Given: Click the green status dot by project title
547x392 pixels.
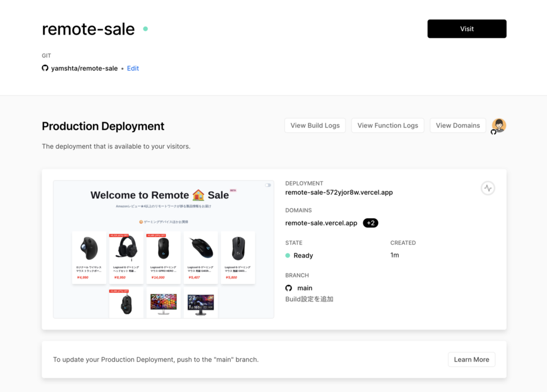Looking at the screenshot, I should point(146,29).
